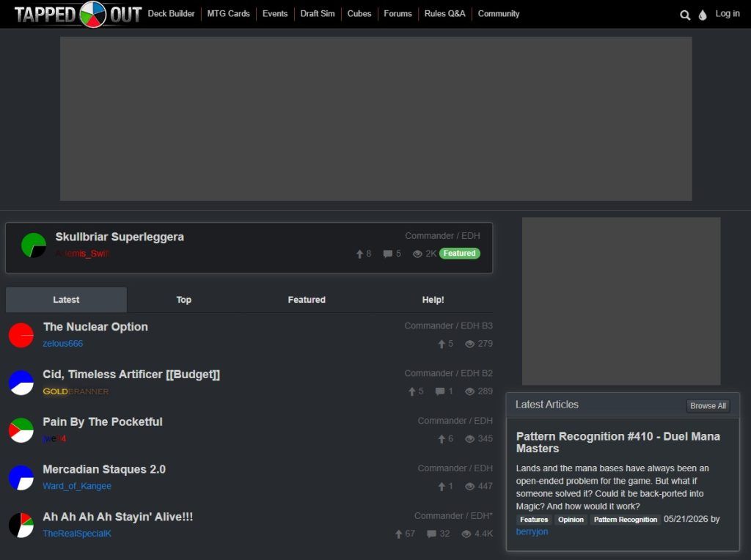Click upvote arrow on Ah Ah Ah Ah Stayin' Alive
Screen dimensions: 751x560
(x=398, y=534)
